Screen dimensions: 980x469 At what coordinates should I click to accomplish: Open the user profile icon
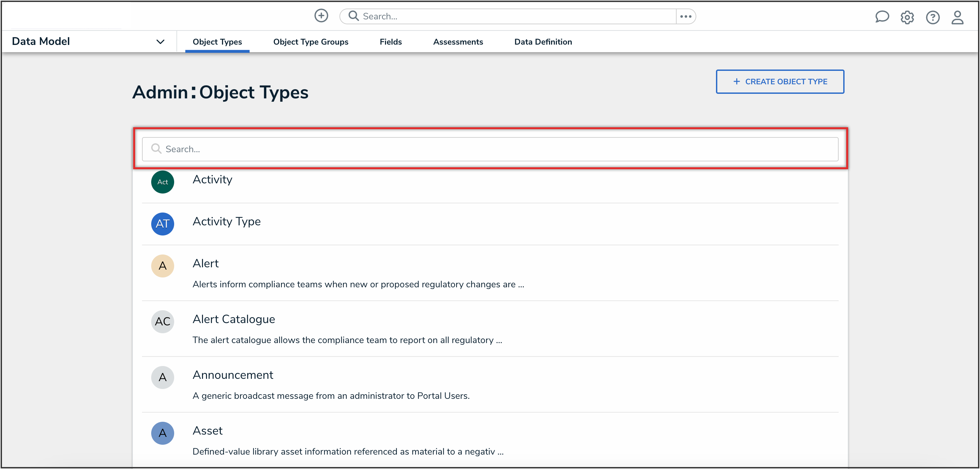coord(957,17)
